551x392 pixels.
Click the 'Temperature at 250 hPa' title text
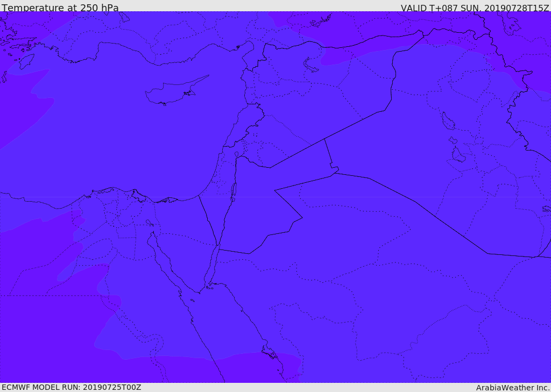[x=60, y=8]
